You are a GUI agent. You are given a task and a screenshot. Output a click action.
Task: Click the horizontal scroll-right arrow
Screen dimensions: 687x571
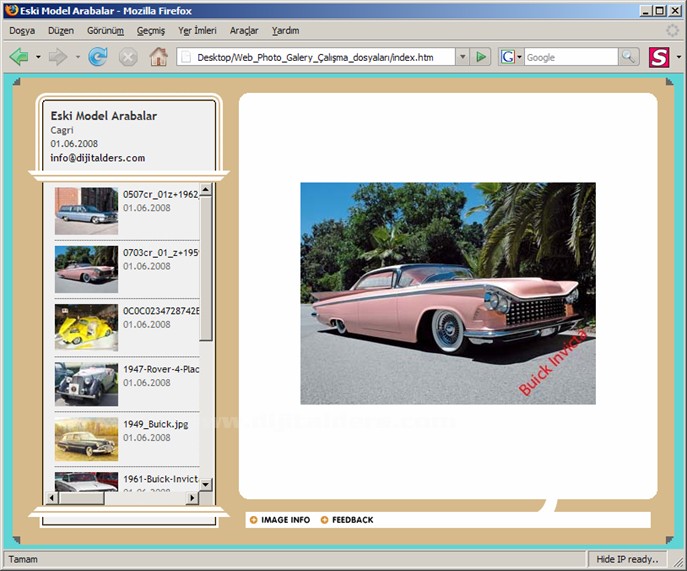tap(192, 498)
